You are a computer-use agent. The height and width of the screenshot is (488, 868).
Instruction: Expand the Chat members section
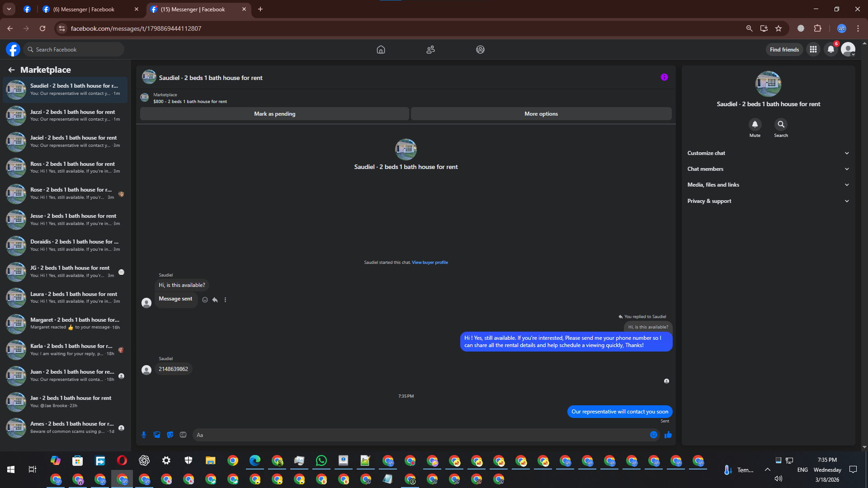tap(768, 169)
